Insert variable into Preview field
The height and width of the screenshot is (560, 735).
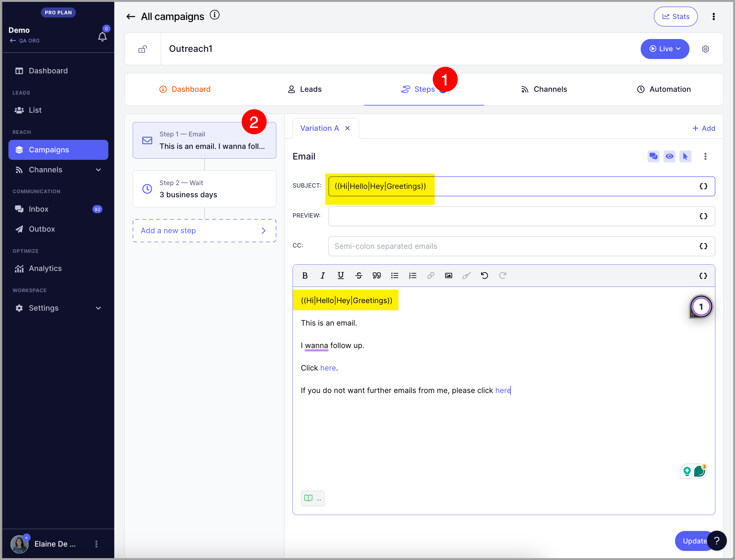coord(703,216)
